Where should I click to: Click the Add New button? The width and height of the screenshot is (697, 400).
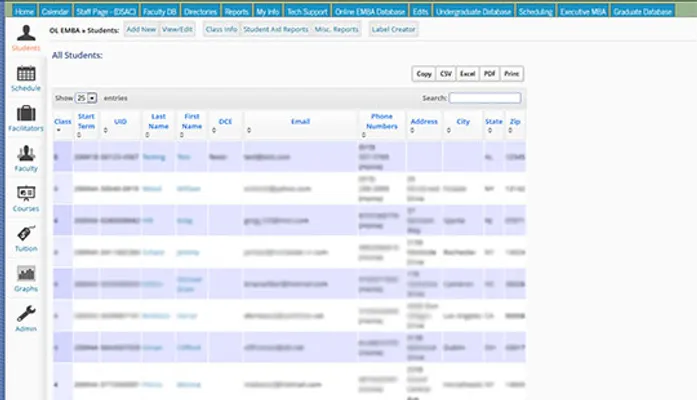pyautogui.click(x=140, y=30)
